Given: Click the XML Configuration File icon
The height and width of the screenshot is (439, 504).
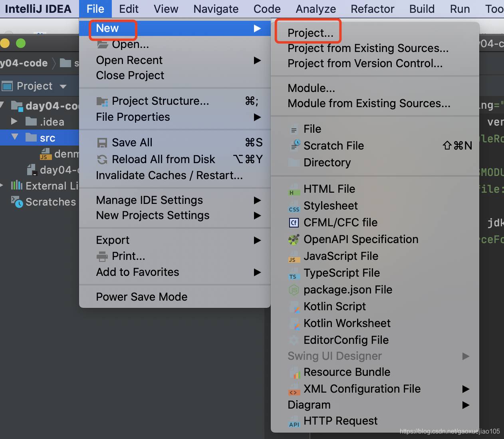Looking at the screenshot, I should click(294, 389).
